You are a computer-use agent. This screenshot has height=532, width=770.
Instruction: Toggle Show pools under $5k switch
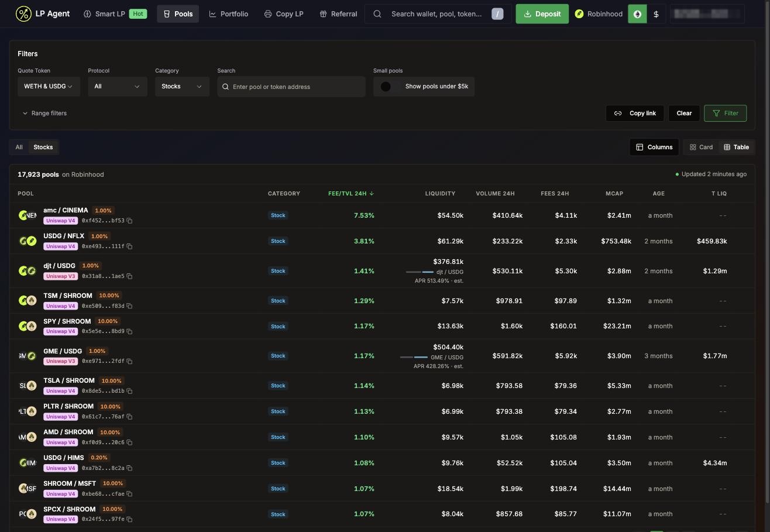[389, 87]
